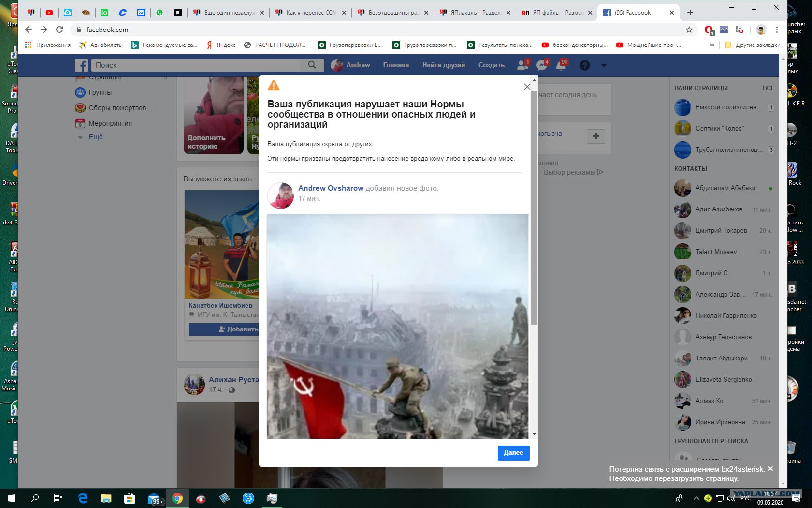The width and height of the screenshot is (812, 508).
Task: Go to Главная in Facebook navbar
Action: pos(396,65)
